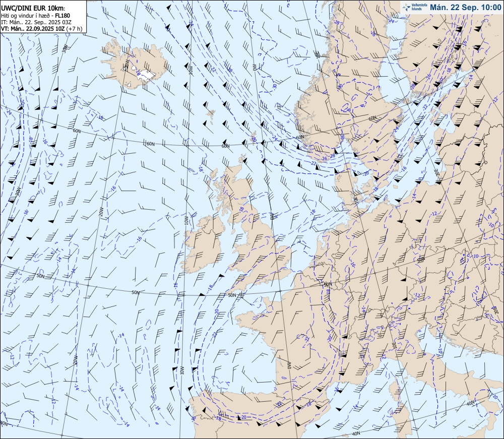Click the Veðurstofa Íslands logo

[415, 7]
